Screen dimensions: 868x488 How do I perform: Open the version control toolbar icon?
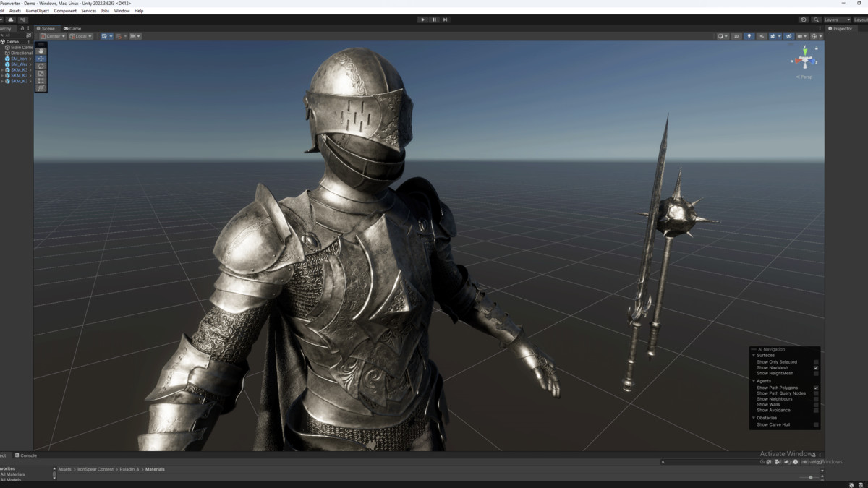22,20
